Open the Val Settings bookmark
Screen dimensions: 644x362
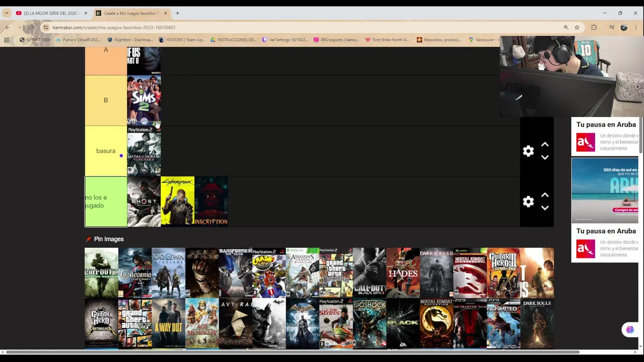(x=285, y=40)
